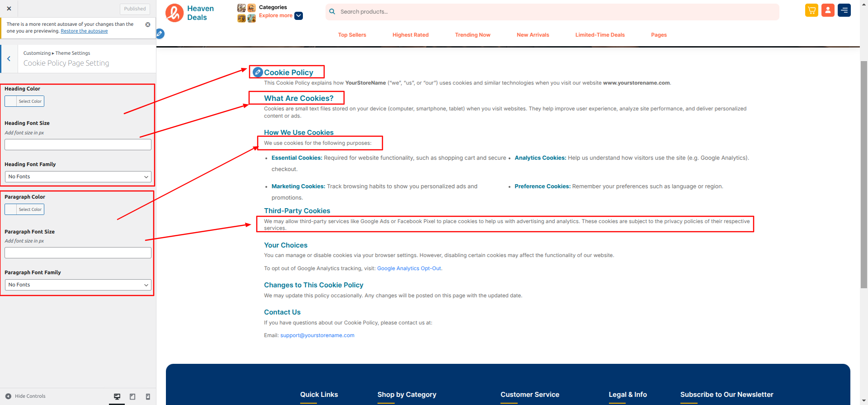Open the Top Sellers menu item
Viewport: 868px width, 405px height.
(x=352, y=35)
